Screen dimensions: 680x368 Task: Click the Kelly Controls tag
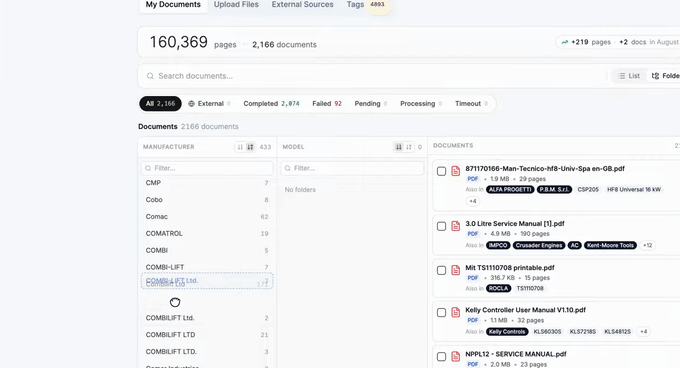click(x=507, y=332)
